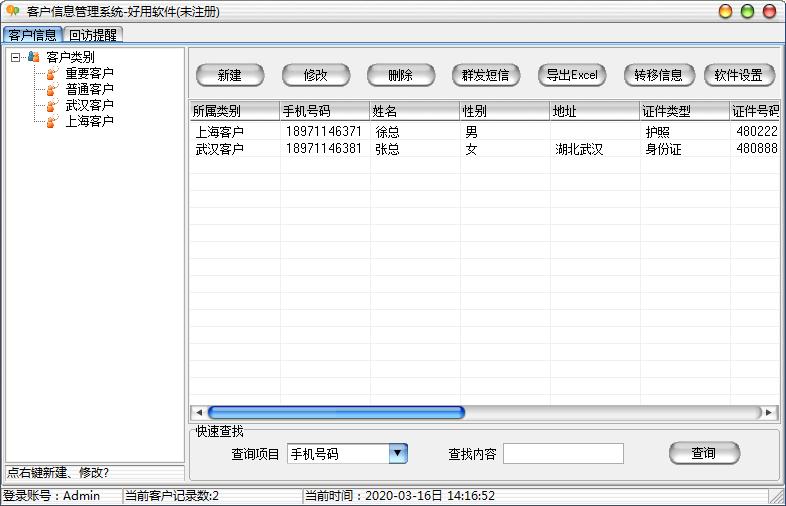Click the 武汉客户 cell in the table
Viewport: 786px width, 506px height.
coord(220,149)
